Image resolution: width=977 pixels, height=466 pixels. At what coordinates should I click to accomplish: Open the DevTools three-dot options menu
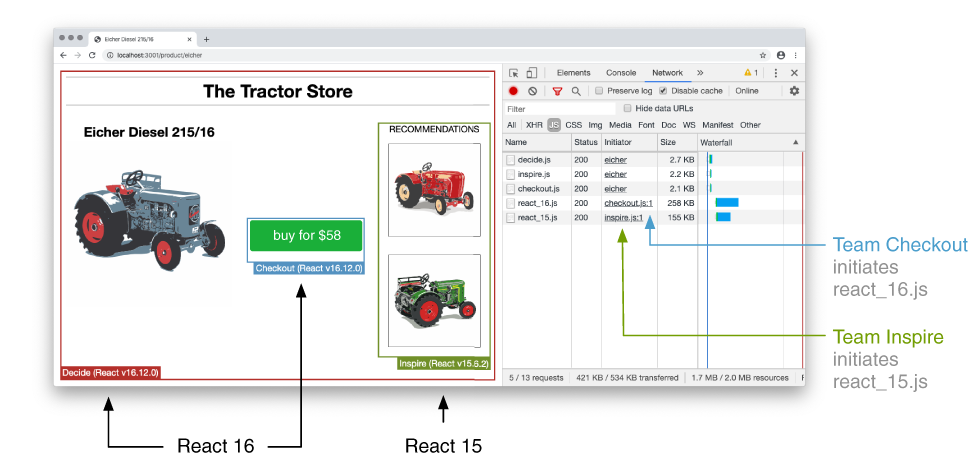pyautogui.click(x=776, y=73)
